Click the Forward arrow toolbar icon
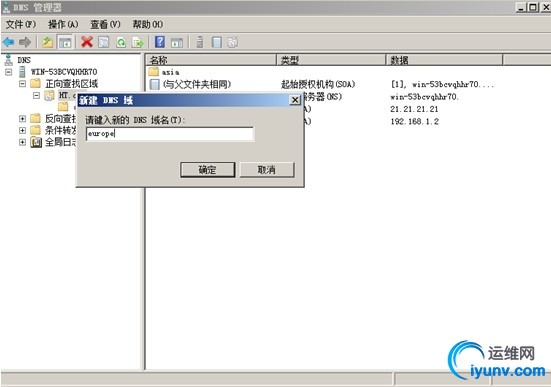551x387 pixels. (25, 43)
